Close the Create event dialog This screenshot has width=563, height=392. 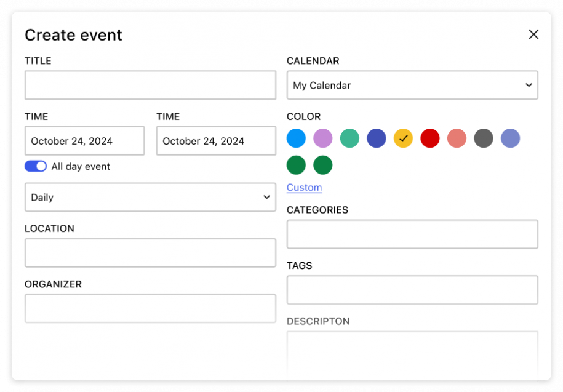[x=533, y=34]
